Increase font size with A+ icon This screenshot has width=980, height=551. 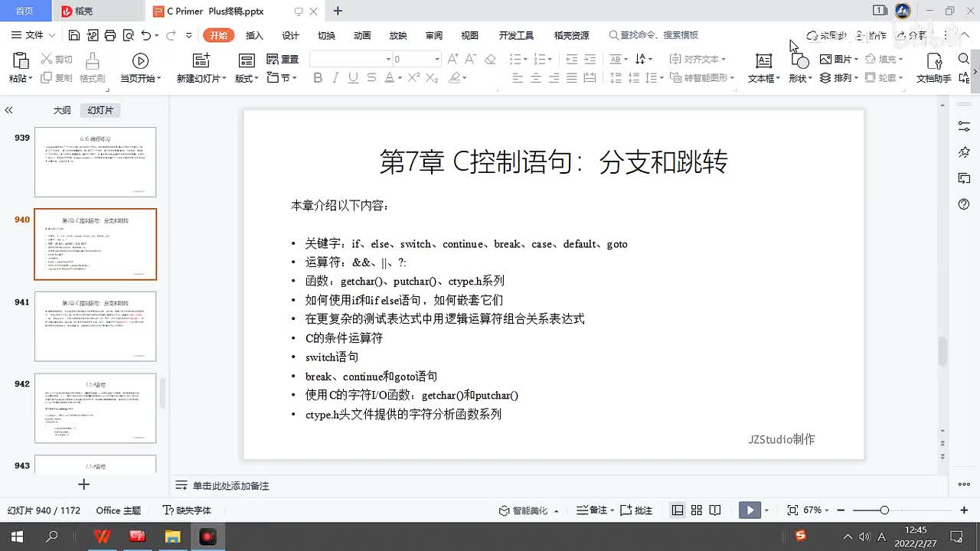click(453, 59)
